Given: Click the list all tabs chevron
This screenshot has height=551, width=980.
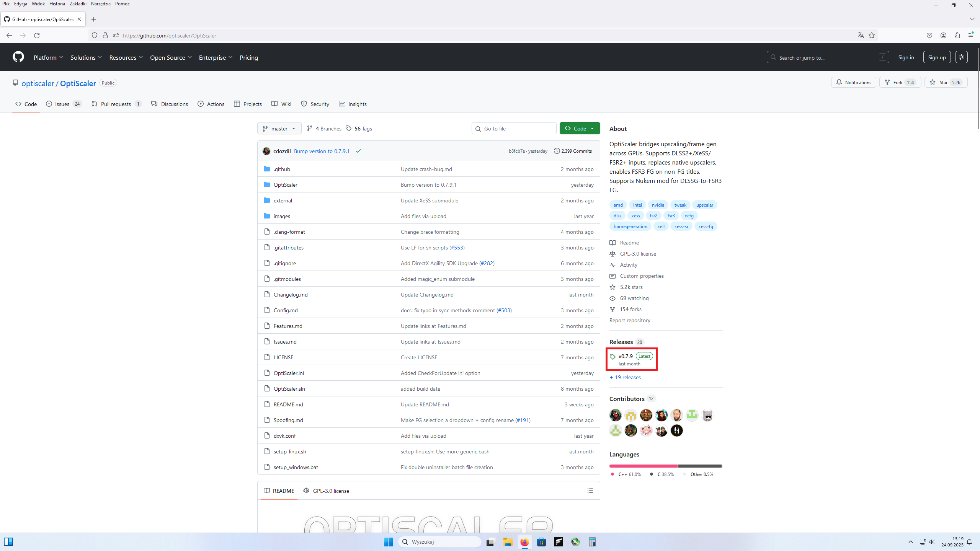Looking at the screenshot, I should click(972, 19).
